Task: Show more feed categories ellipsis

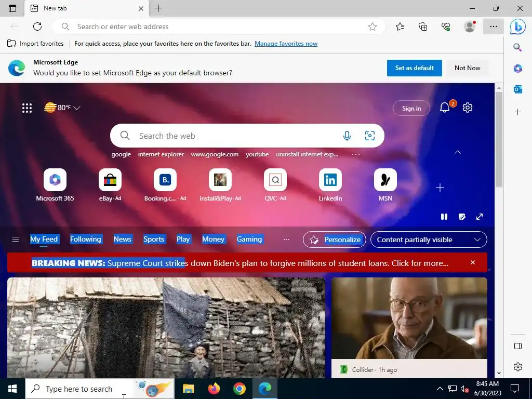Action: click(x=286, y=240)
